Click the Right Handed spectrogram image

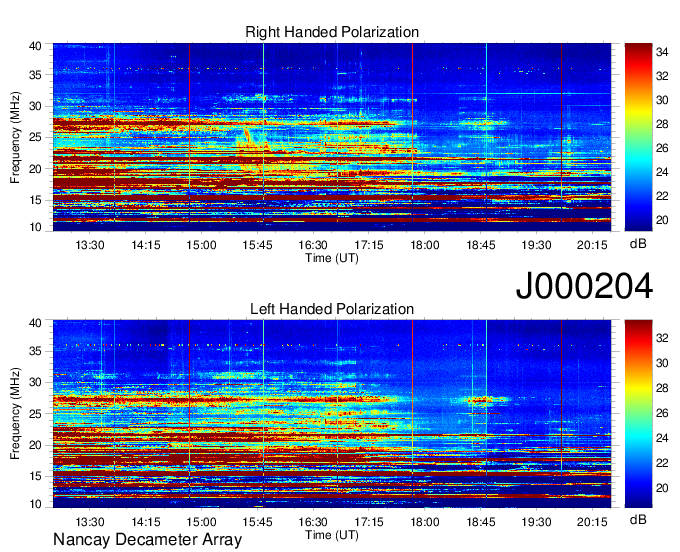coord(332,137)
